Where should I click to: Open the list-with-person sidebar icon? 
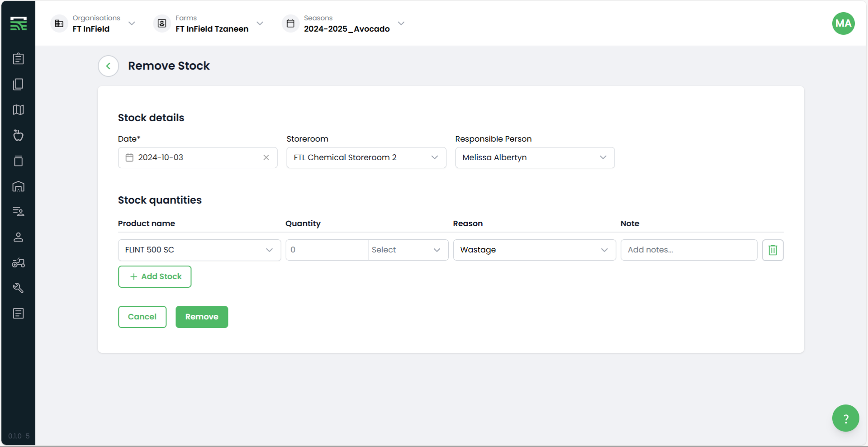[x=19, y=211]
